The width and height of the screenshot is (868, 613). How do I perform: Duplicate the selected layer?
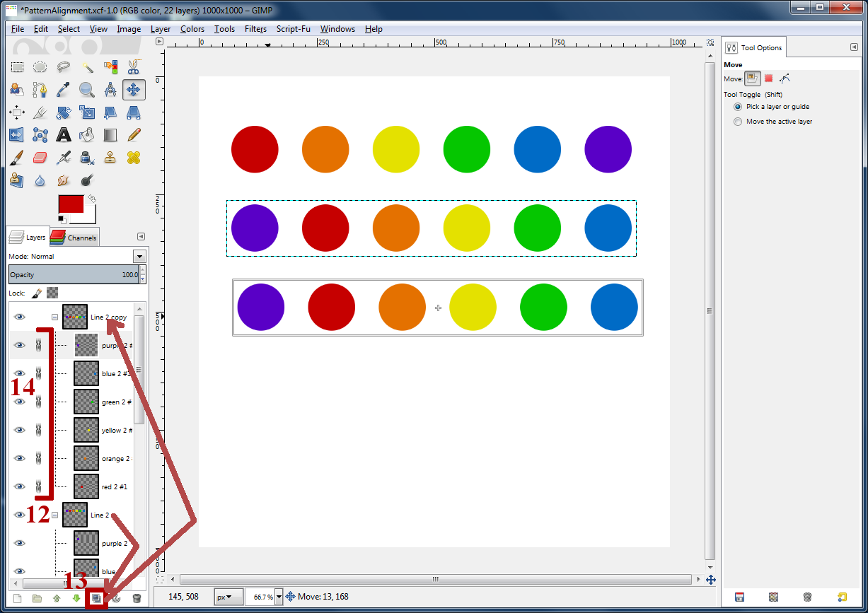tap(97, 597)
